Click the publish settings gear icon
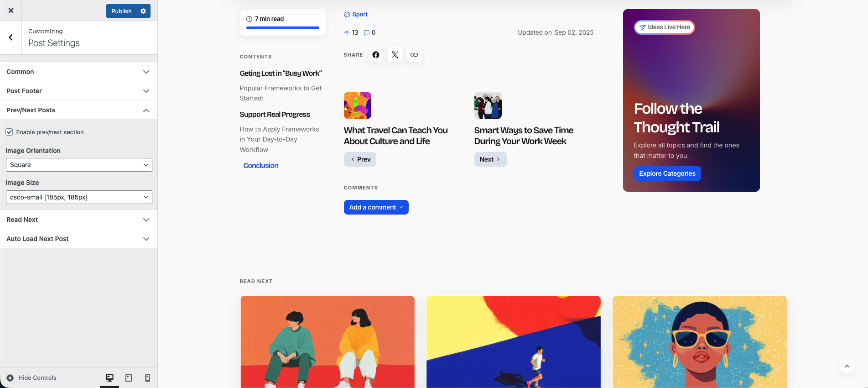The height and width of the screenshot is (388, 868). click(x=143, y=11)
